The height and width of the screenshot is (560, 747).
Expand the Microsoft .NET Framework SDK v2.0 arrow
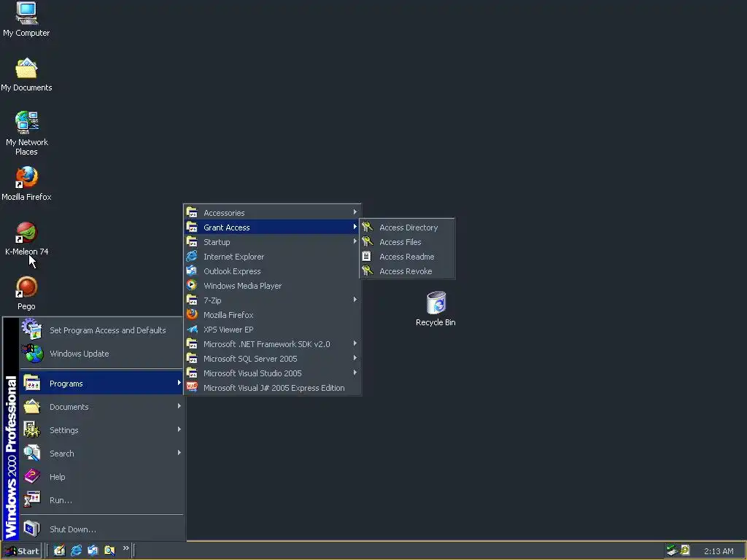(355, 343)
